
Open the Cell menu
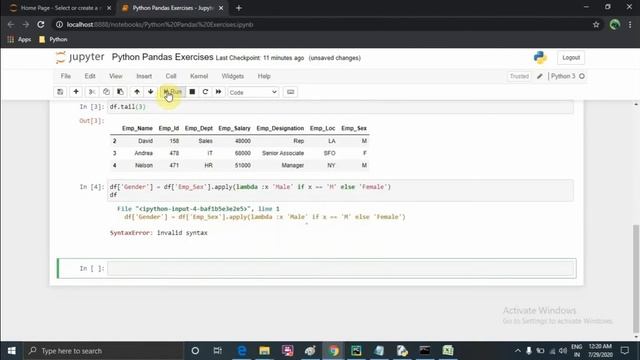coord(171,76)
